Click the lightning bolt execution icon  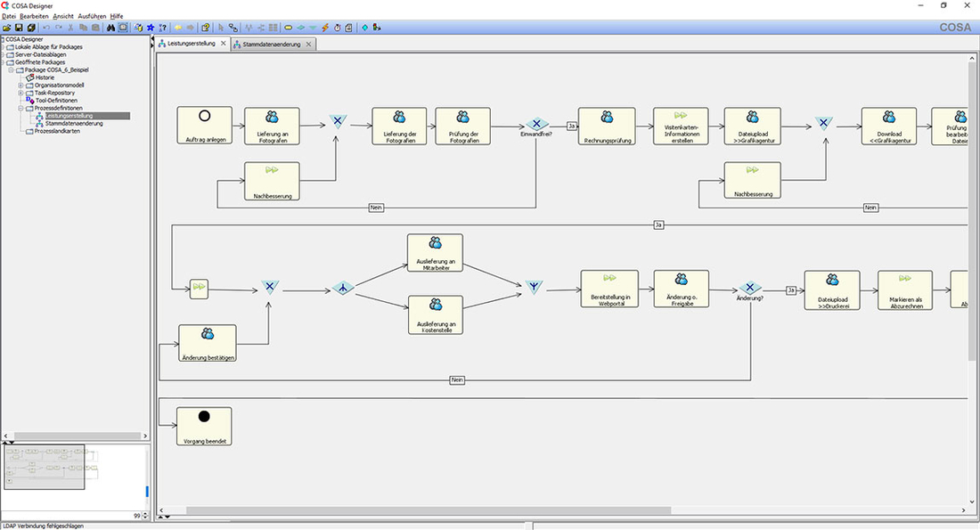click(x=325, y=28)
